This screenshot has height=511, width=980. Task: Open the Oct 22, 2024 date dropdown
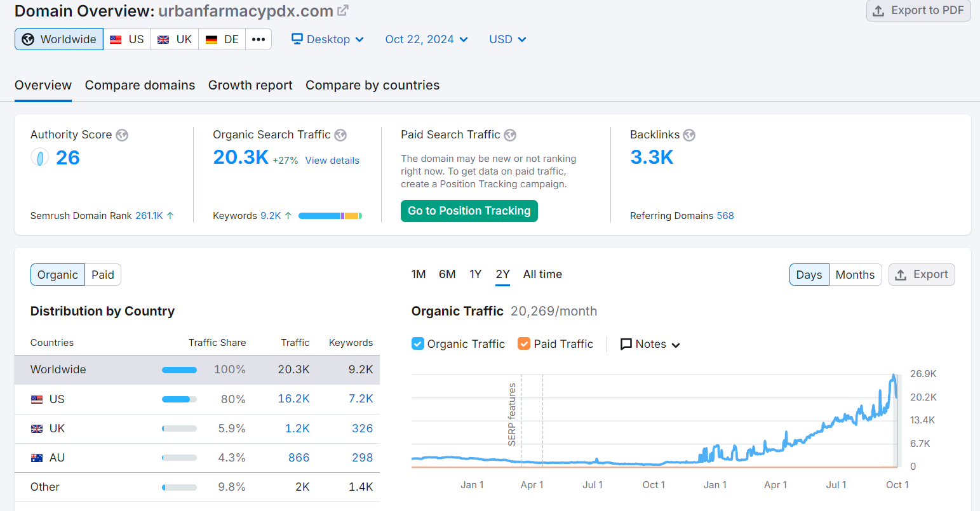427,39
